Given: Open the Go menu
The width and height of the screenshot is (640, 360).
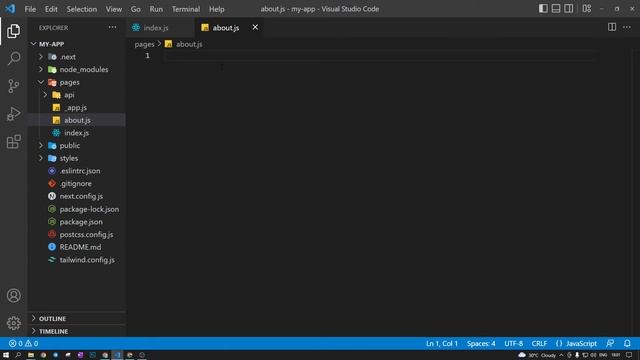Looking at the screenshot, I should 136,9.
